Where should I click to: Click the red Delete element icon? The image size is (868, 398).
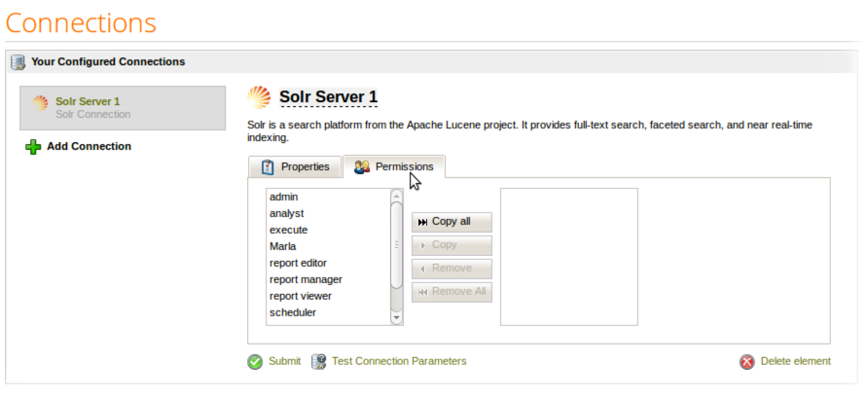coord(747,362)
